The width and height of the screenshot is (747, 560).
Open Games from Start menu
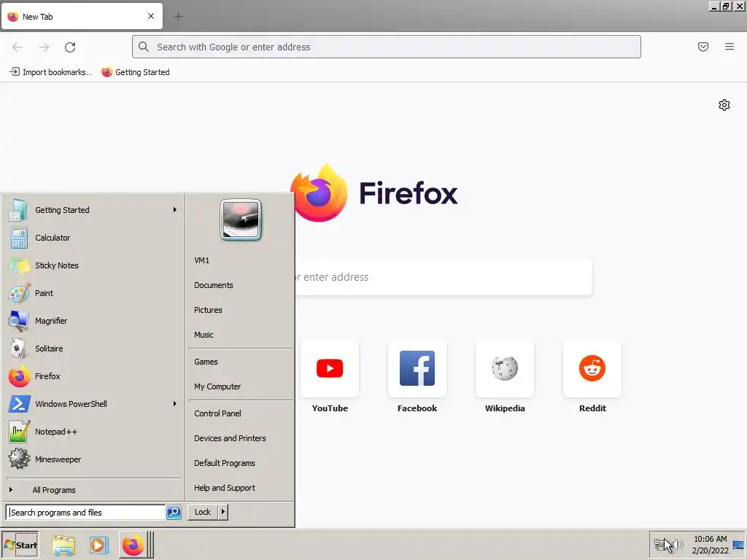241,362
